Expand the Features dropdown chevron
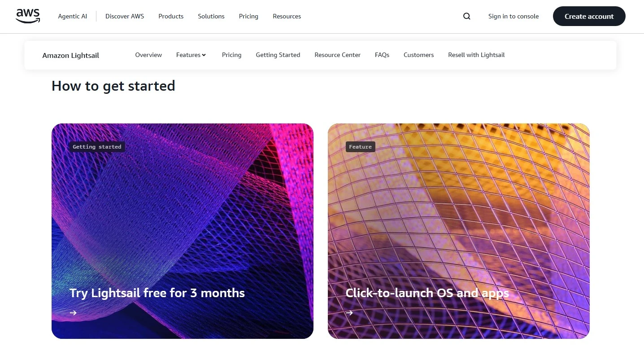Screen dimensions: 644x351 pos(204,55)
